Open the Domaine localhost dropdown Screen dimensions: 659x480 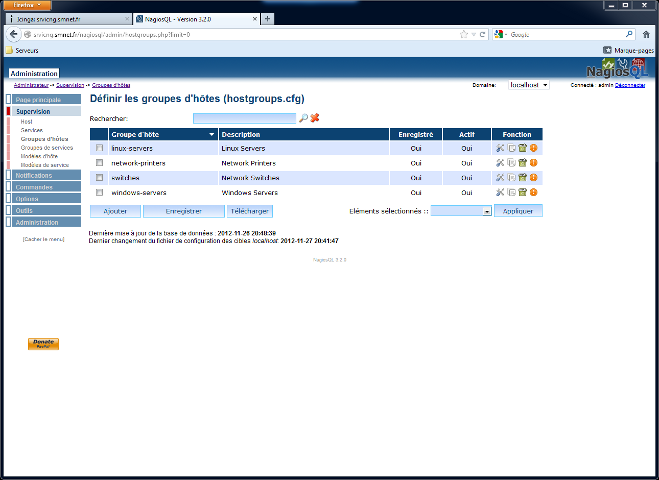pyautogui.click(x=529, y=85)
